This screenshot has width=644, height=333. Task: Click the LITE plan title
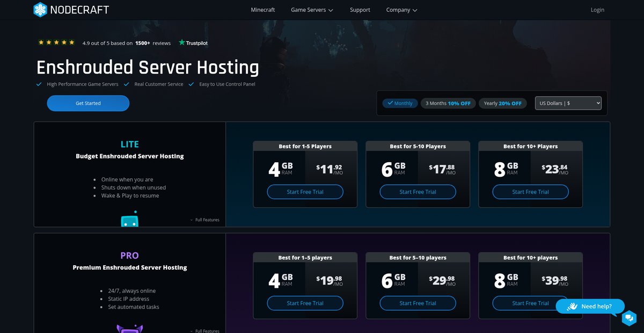coord(130,144)
